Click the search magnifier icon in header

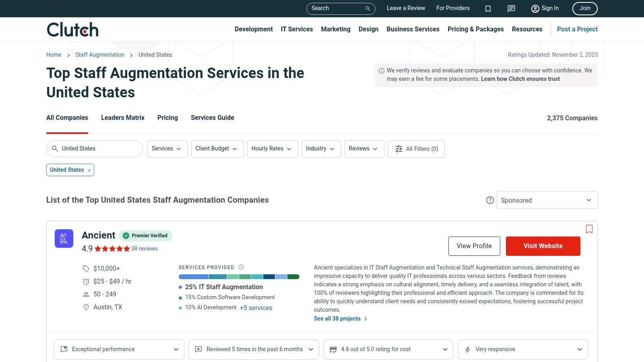(367, 8)
